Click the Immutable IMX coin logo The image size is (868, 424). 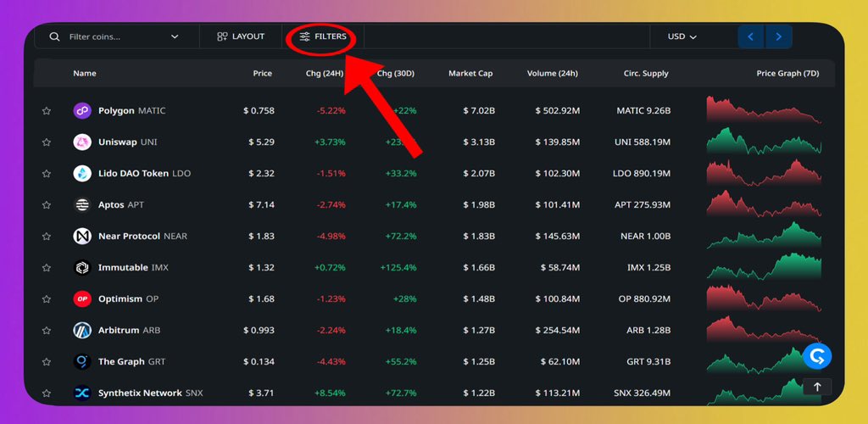82,267
